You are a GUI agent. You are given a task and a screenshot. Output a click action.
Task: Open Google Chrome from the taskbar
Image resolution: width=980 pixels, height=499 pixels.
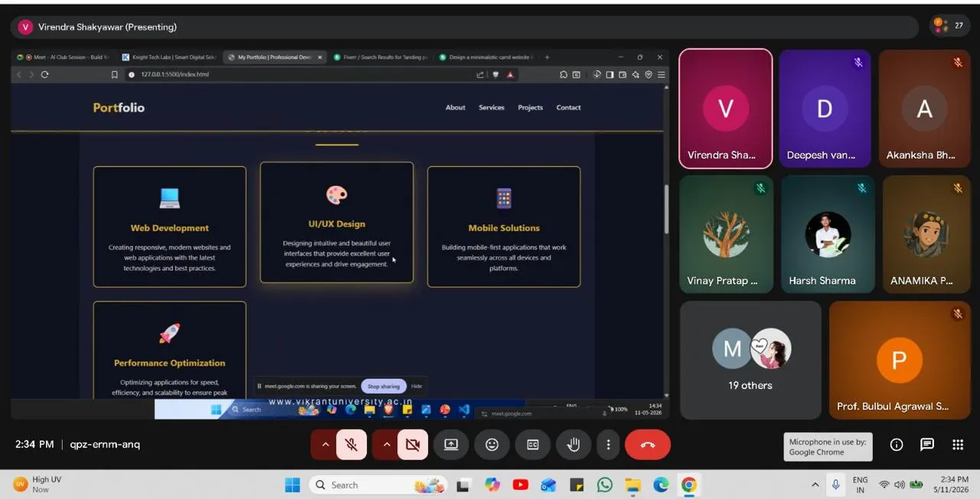click(689, 484)
